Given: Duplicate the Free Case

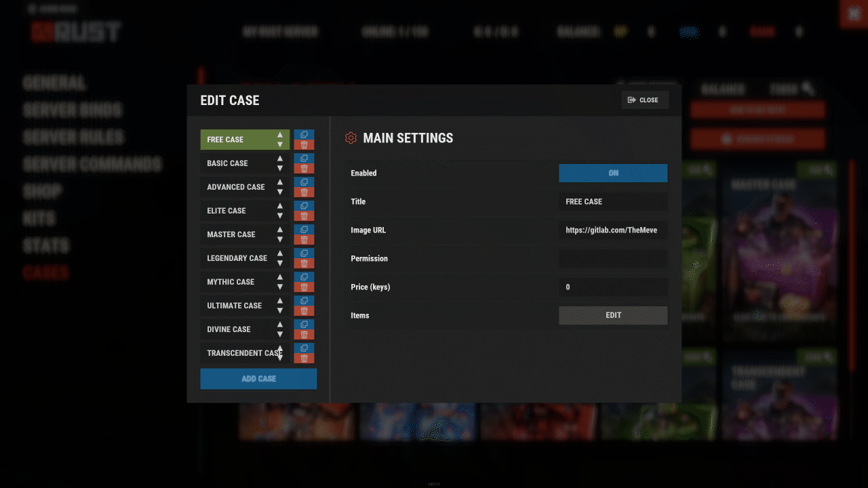Looking at the screenshot, I should pyautogui.click(x=304, y=135).
